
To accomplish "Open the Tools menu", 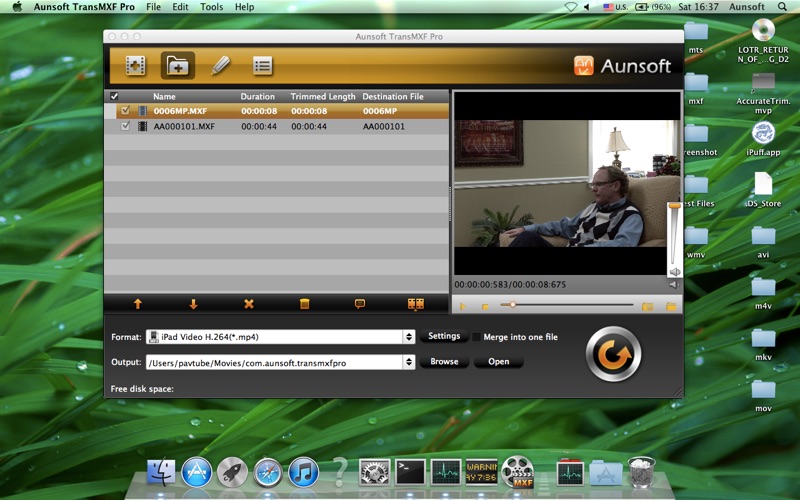I will (211, 7).
